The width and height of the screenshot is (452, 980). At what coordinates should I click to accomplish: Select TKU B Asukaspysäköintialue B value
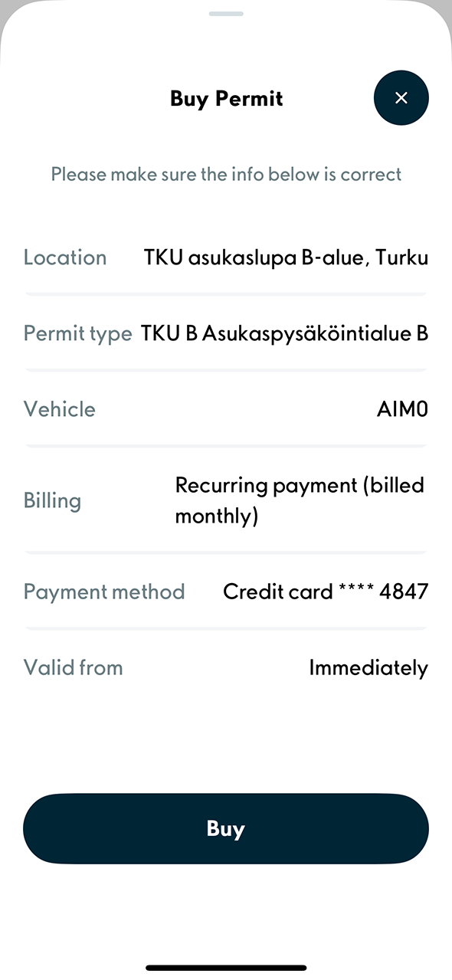(x=284, y=334)
